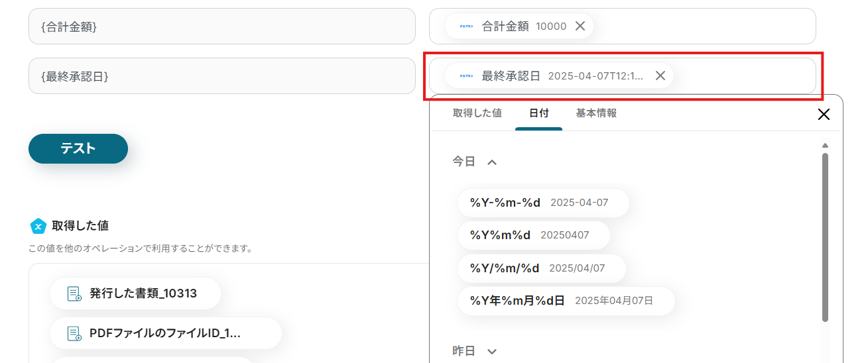Select the 日付 tab

coord(538,113)
